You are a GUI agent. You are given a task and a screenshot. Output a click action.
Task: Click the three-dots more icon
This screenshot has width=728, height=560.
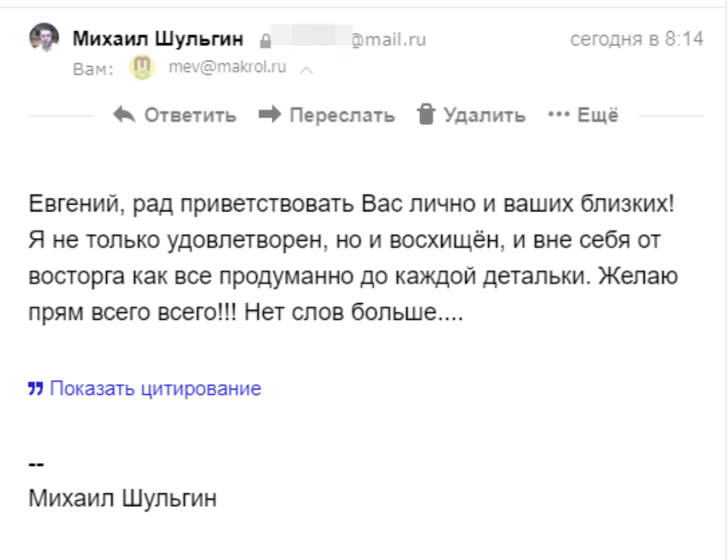pyautogui.click(x=558, y=115)
